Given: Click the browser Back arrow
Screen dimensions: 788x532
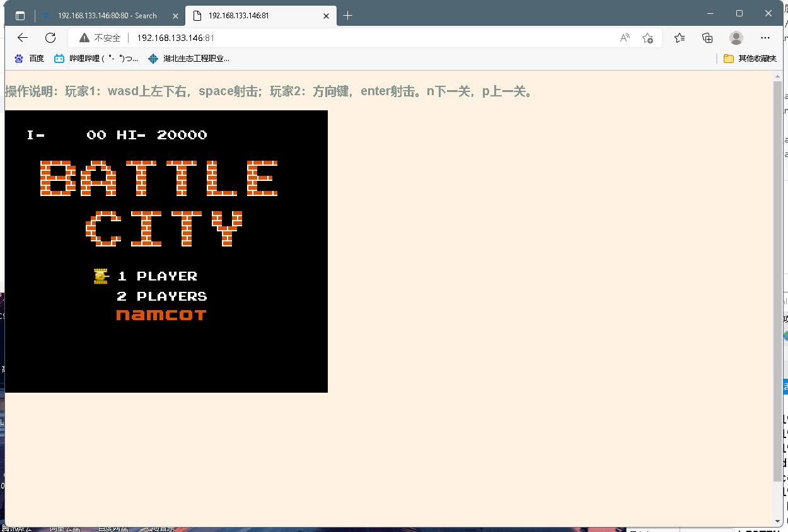Looking at the screenshot, I should (23, 38).
